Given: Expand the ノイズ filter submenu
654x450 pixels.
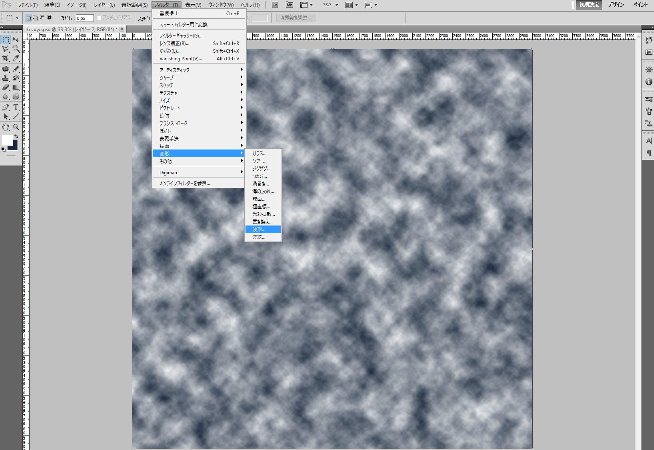Looking at the screenshot, I should tap(199, 100).
